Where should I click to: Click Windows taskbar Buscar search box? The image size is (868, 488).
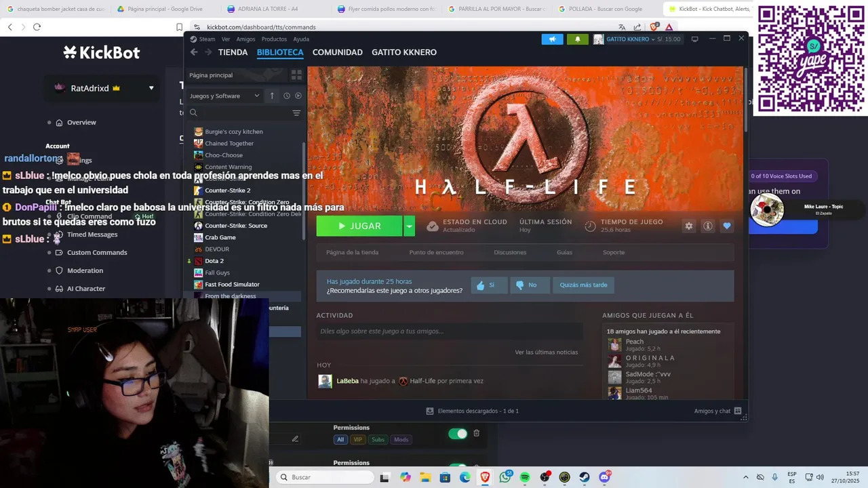(325, 477)
